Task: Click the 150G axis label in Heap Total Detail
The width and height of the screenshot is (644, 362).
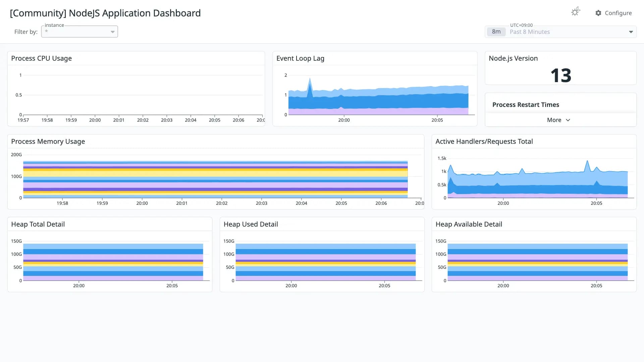Action: [x=16, y=241]
